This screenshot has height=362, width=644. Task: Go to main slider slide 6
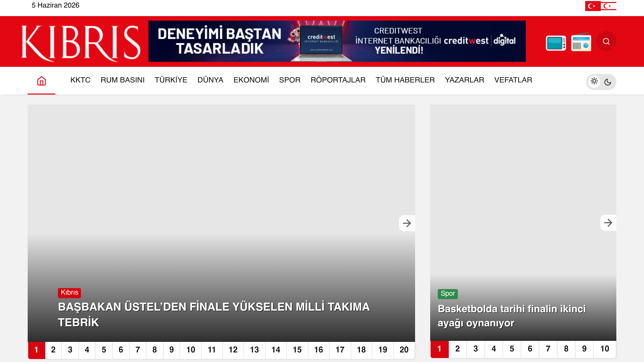pyautogui.click(x=121, y=350)
